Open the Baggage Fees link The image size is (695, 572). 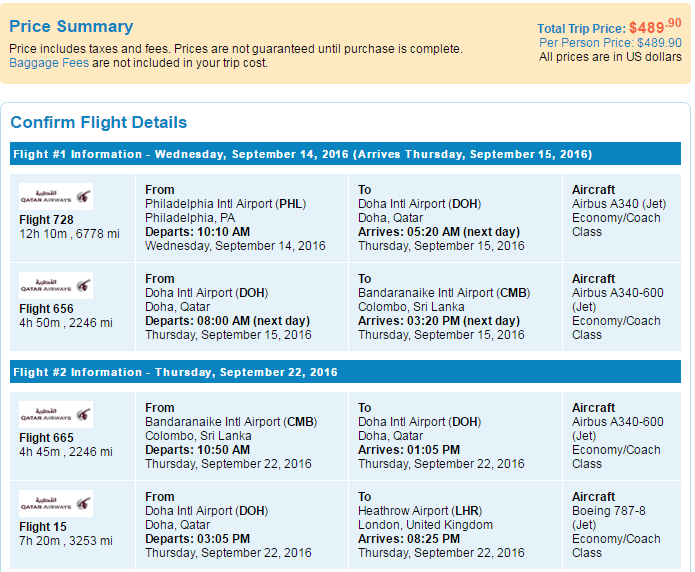(x=49, y=63)
